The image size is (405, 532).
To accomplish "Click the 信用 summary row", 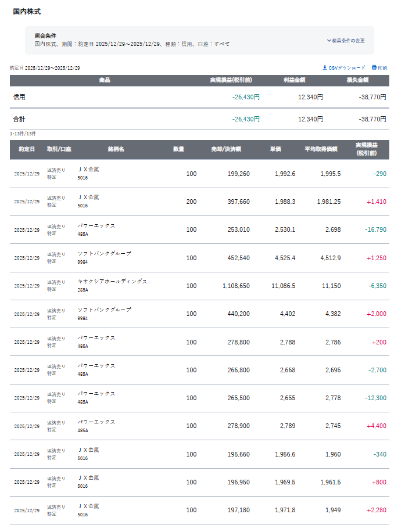I will [200, 97].
